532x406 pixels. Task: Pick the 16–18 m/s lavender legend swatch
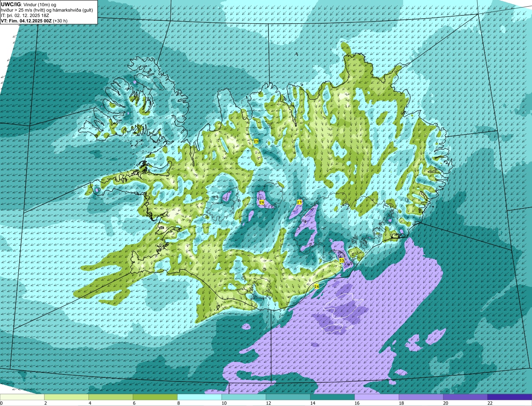tap(377, 397)
